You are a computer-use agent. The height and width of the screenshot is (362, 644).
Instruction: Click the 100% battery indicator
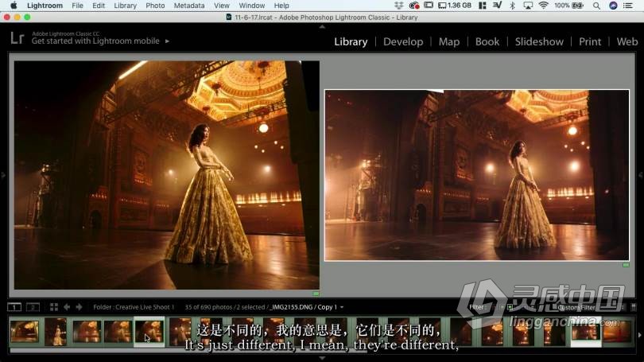pos(568,6)
